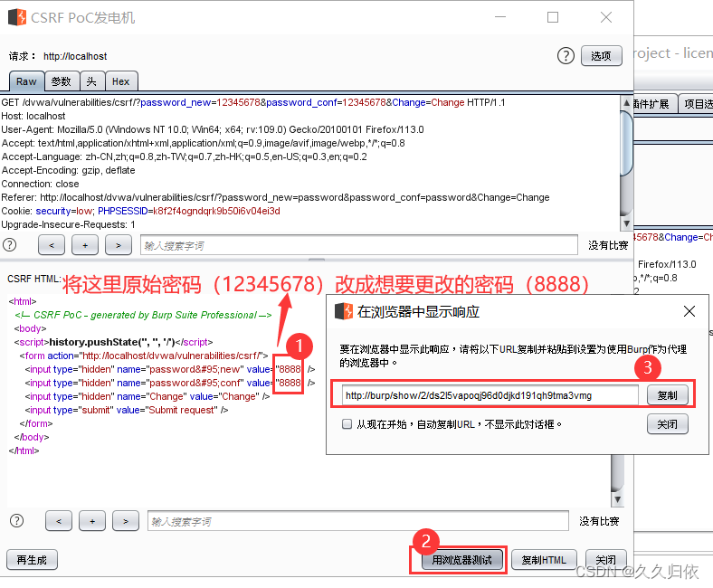Image resolution: width=713 pixels, height=588 pixels.
Task: Click the request pane scrollbar thumb
Action: click(x=627, y=143)
